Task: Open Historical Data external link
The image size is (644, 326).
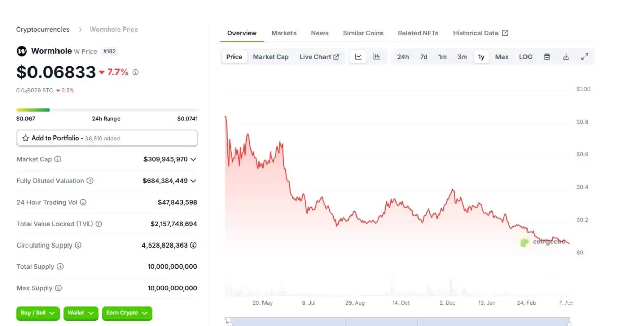Action: (480, 33)
